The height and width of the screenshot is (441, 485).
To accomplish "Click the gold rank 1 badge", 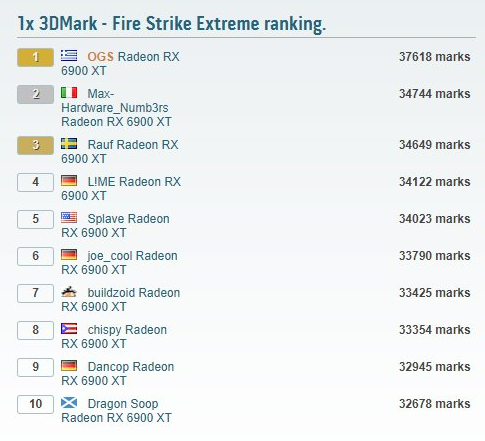I will pos(35,57).
